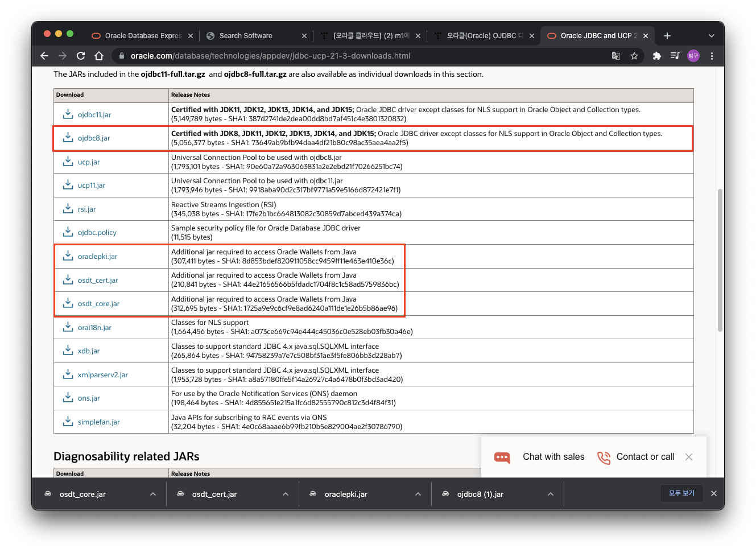Image resolution: width=756 pixels, height=552 pixels.
Task: Dismiss the chat and contact popup
Action: click(689, 457)
